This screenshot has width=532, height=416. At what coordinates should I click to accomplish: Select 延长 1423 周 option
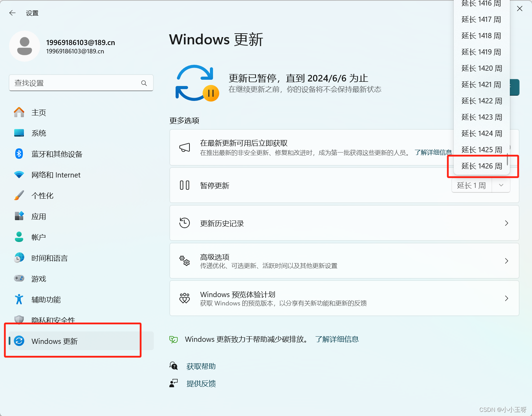tap(481, 117)
